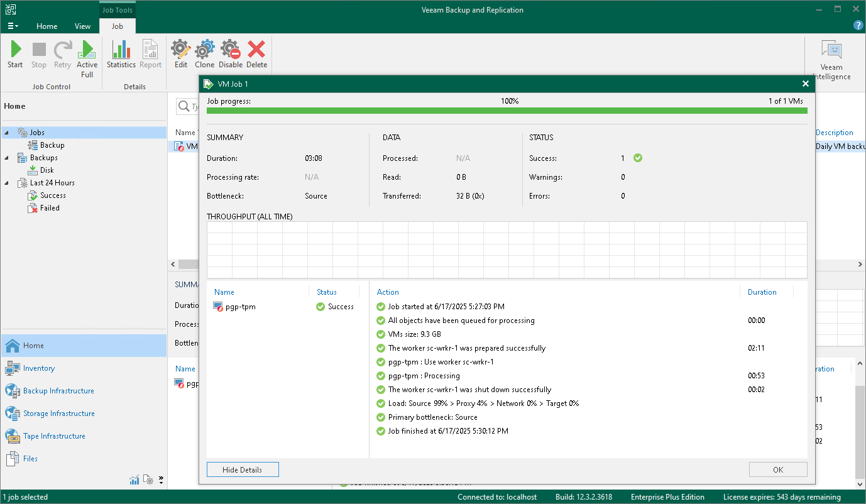Click the "Load: Source 99%" log entry
Screen dimensions: 866x504
[x=484, y=403]
